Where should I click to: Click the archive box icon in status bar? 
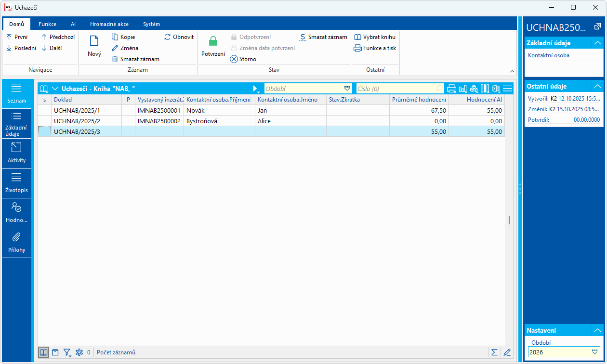[x=55, y=352]
